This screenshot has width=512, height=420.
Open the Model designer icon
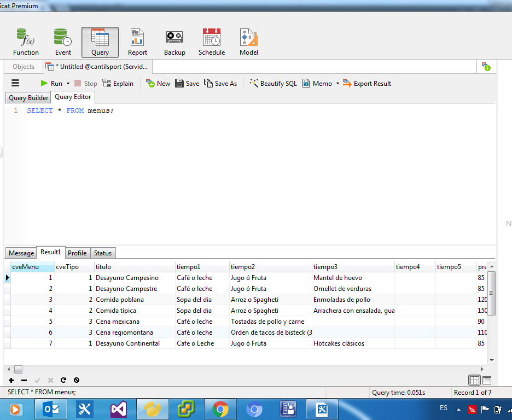click(x=249, y=42)
